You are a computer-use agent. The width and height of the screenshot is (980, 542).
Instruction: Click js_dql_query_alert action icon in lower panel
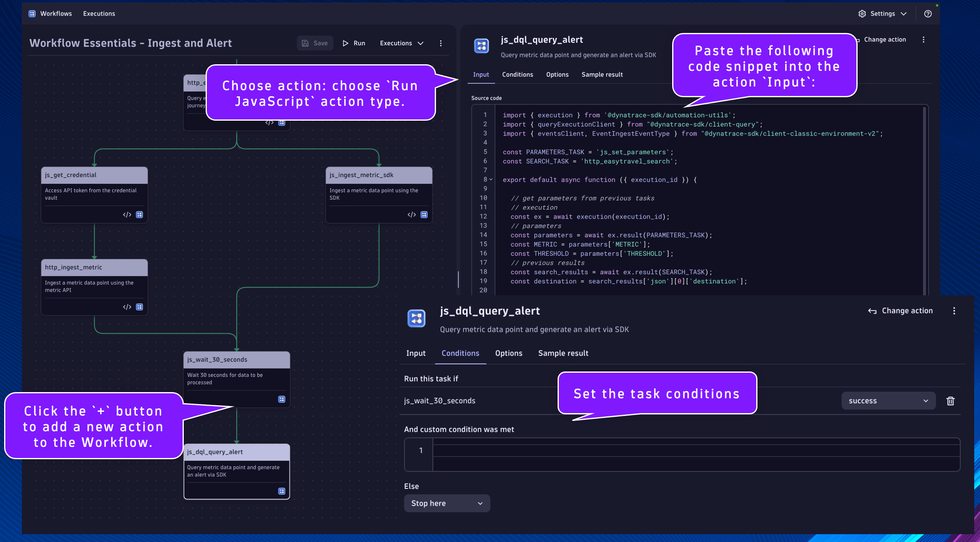tap(416, 318)
